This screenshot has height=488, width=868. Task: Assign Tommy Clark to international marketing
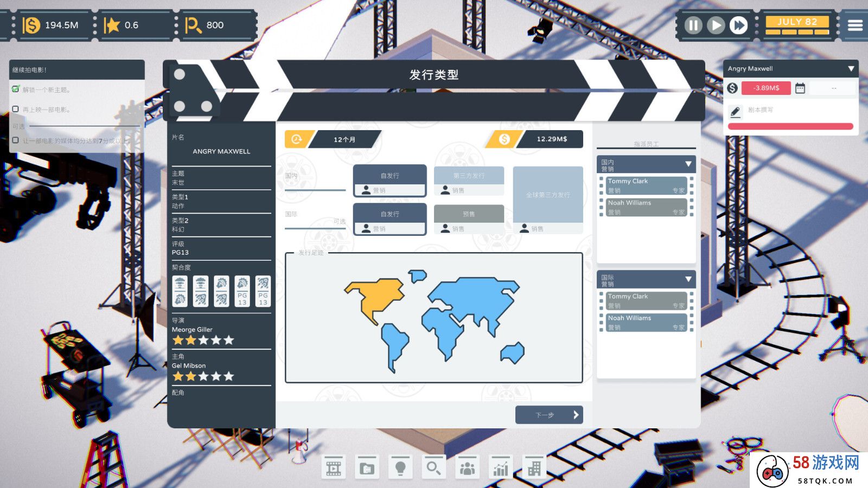(x=646, y=301)
